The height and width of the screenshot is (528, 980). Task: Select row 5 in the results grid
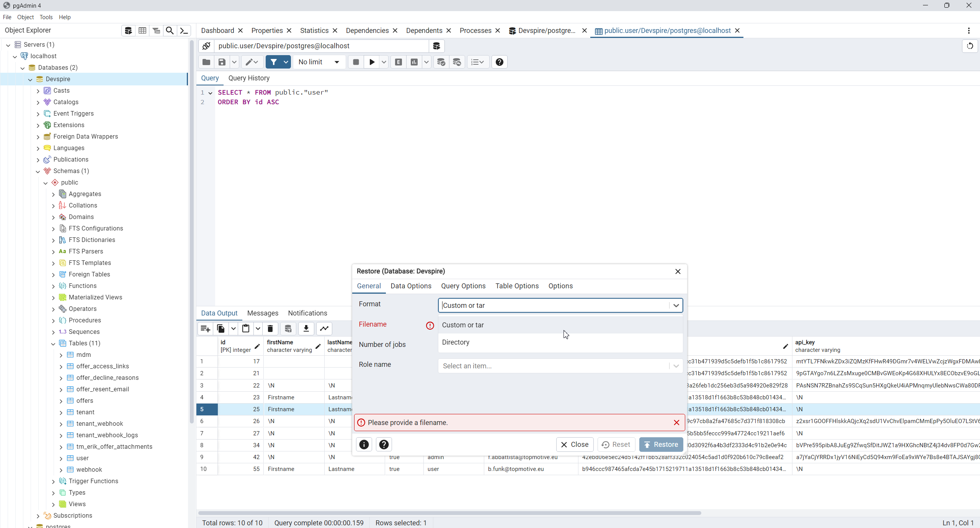[x=206, y=409]
